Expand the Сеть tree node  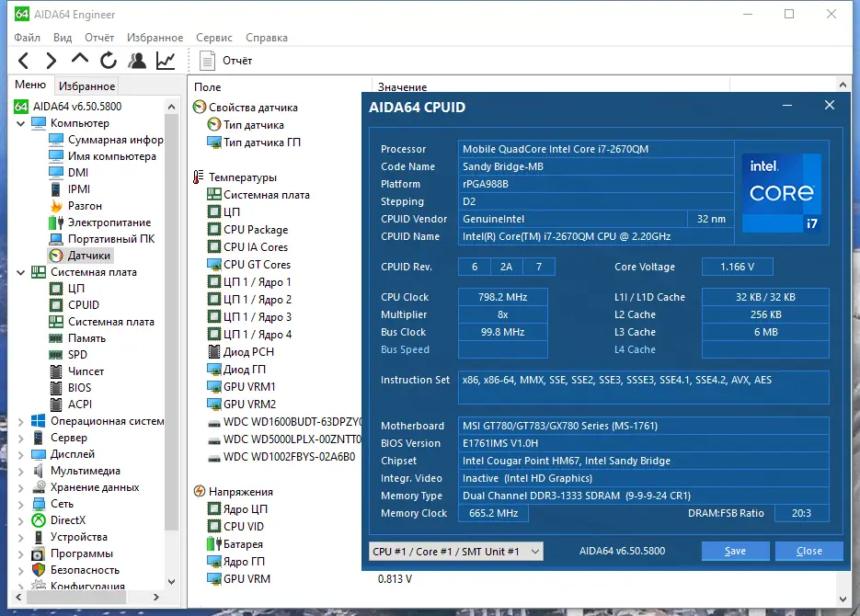coord(20,504)
